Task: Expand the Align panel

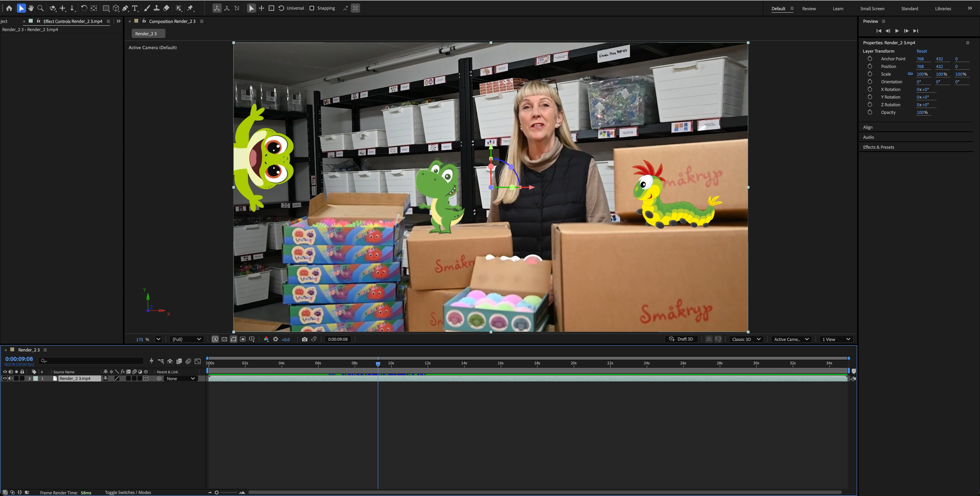Action: [867, 127]
